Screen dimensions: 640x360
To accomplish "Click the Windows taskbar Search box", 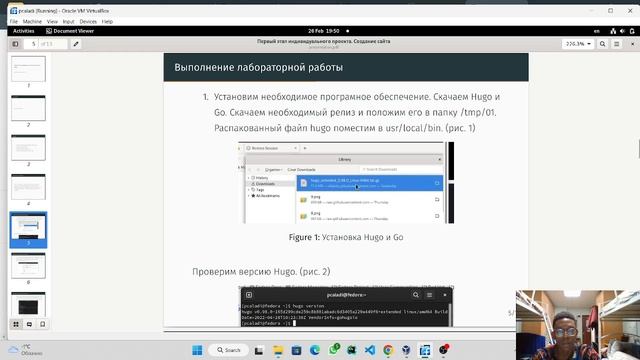I will (x=228, y=350).
